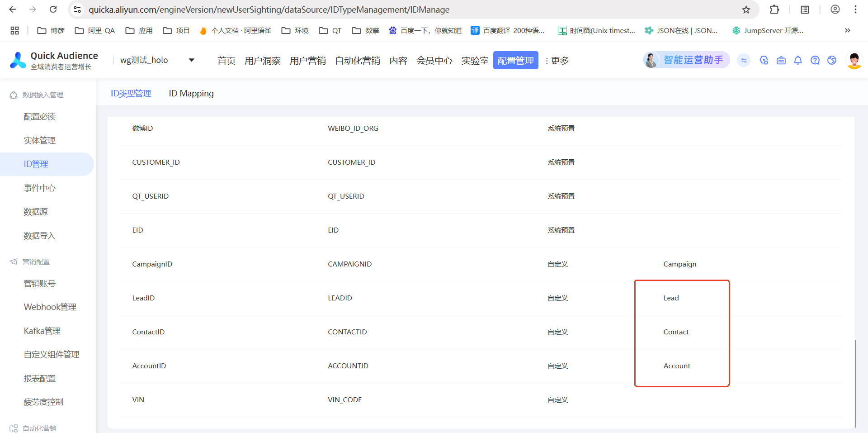This screenshot has height=433, width=868.
Task: Open 报表配置 in sidebar
Action: 40,379
